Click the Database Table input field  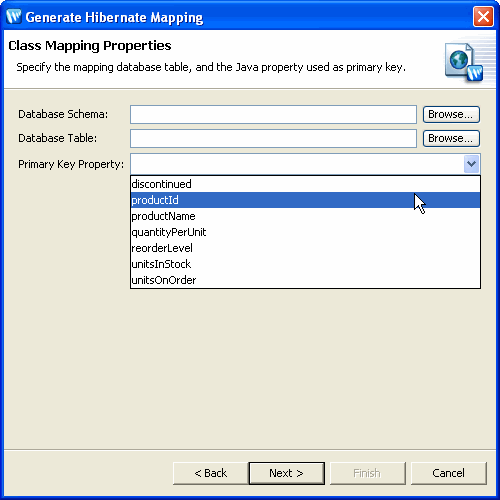coord(273,138)
